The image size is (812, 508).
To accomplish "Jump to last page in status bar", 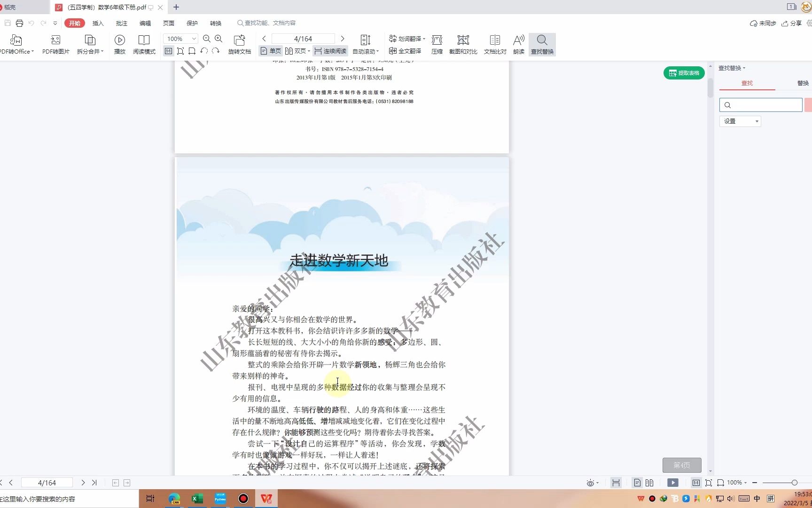I will (x=94, y=483).
